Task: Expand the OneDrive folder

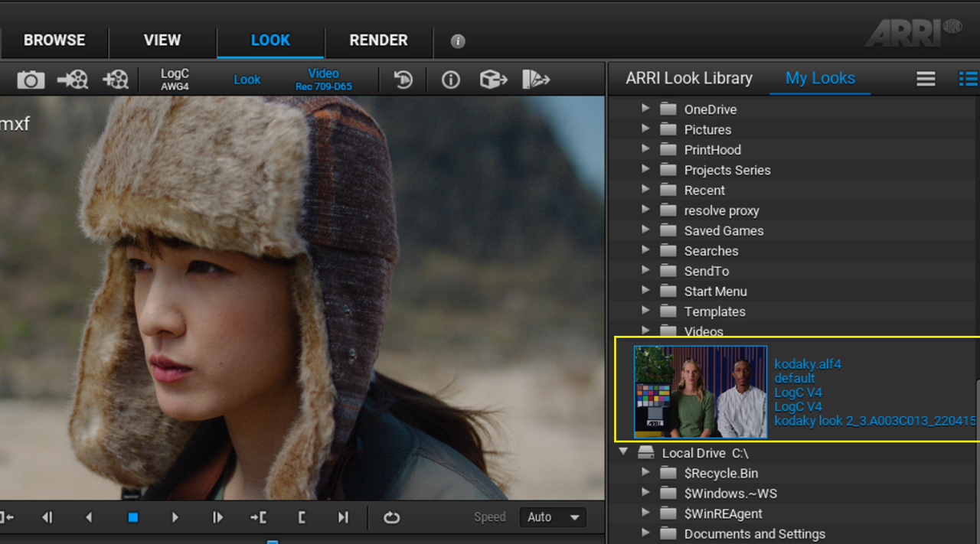Action: (645, 109)
